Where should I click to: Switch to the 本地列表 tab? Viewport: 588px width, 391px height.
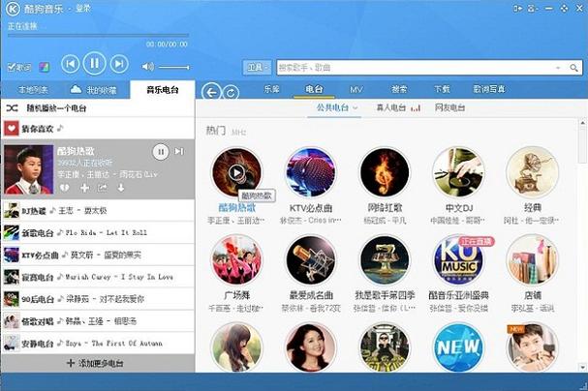(33, 90)
